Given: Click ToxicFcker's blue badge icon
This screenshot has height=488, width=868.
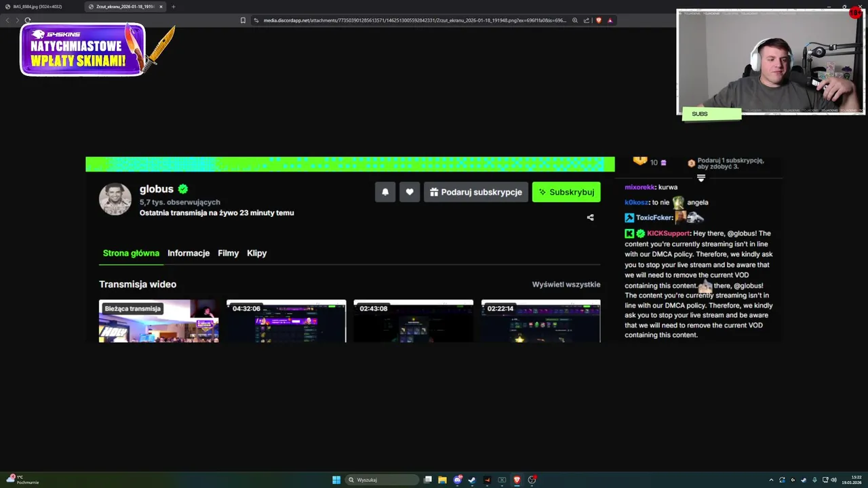Looking at the screenshot, I should tap(629, 218).
